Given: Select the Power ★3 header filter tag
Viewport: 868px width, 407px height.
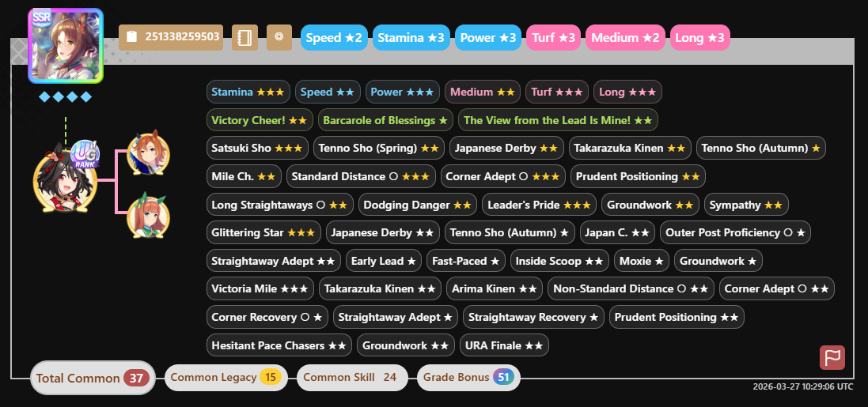Looking at the screenshot, I should click(x=488, y=38).
